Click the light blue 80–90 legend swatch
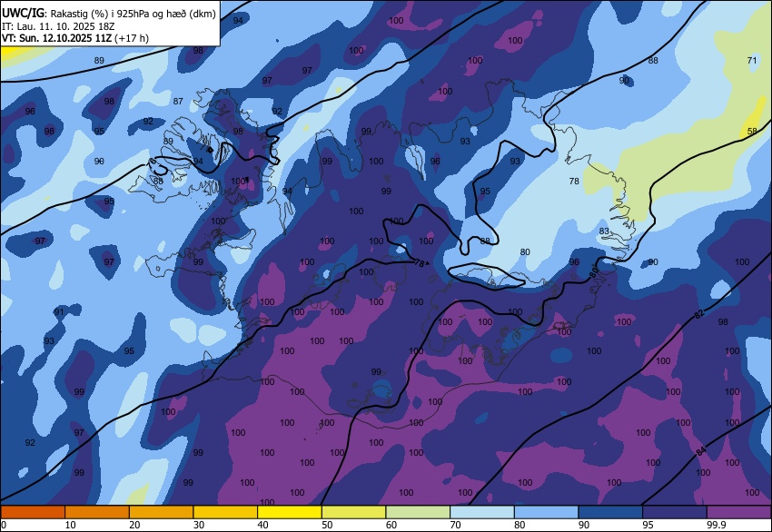The height and width of the screenshot is (532, 772). point(546,512)
